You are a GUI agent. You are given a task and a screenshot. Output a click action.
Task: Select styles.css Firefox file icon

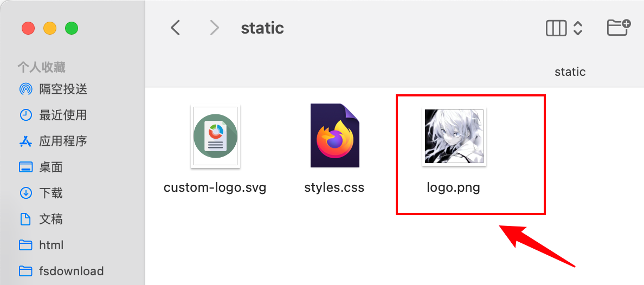[334, 135]
